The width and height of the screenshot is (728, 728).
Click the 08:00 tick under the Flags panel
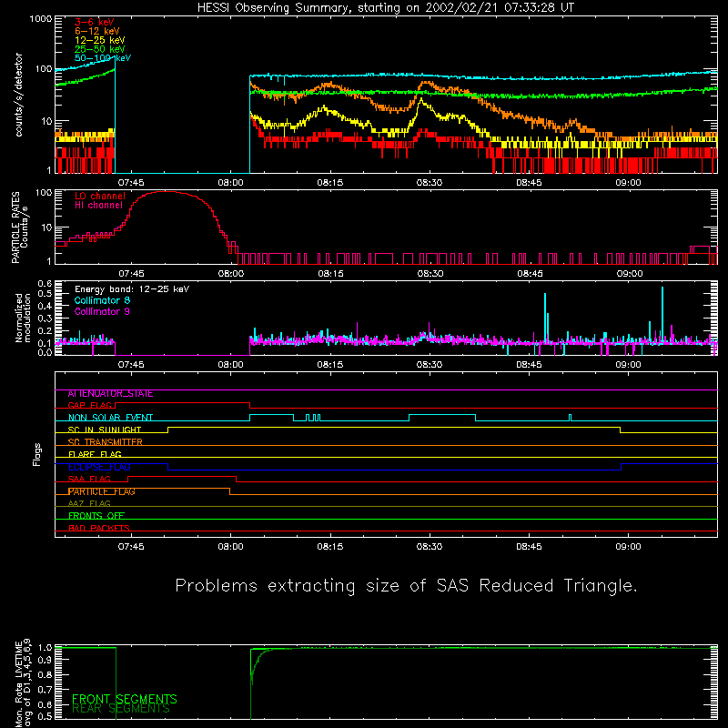coord(230,547)
